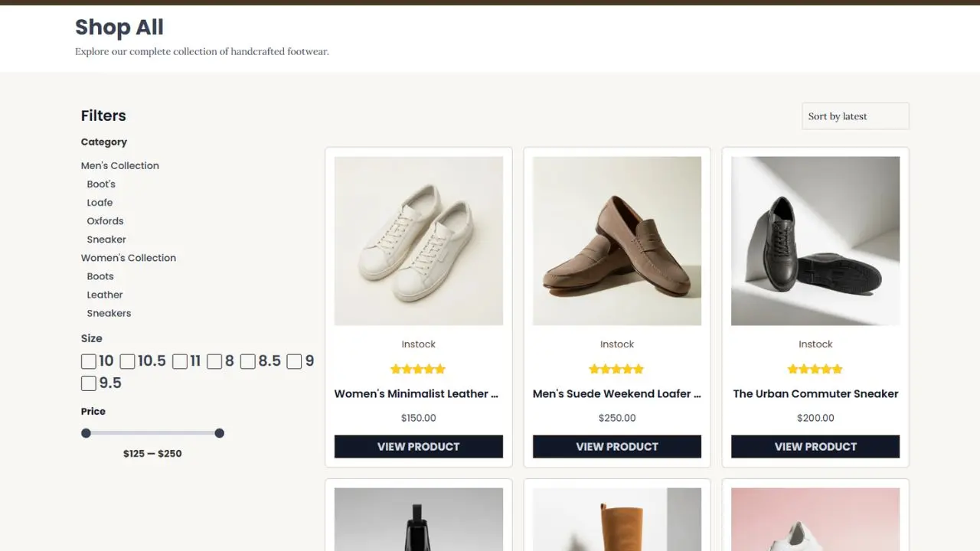Check the size 10 checkbox

pyautogui.click(x=89, y=361)
